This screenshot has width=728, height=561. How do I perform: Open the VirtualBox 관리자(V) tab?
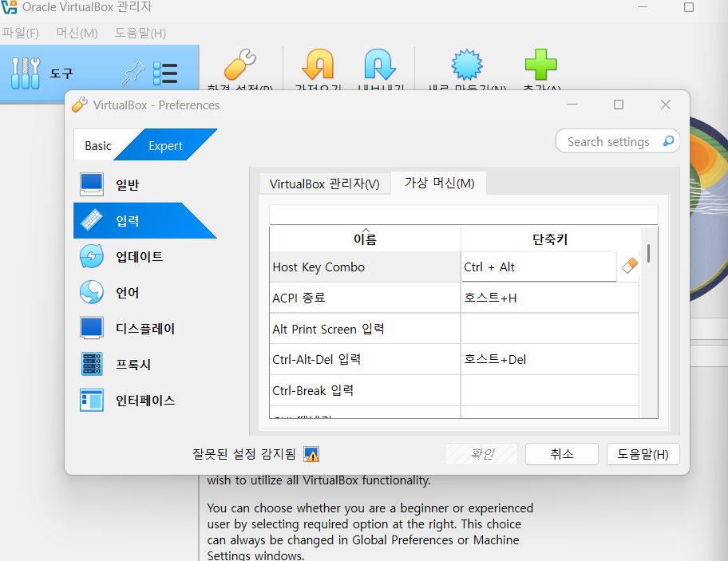pos(325,184)
